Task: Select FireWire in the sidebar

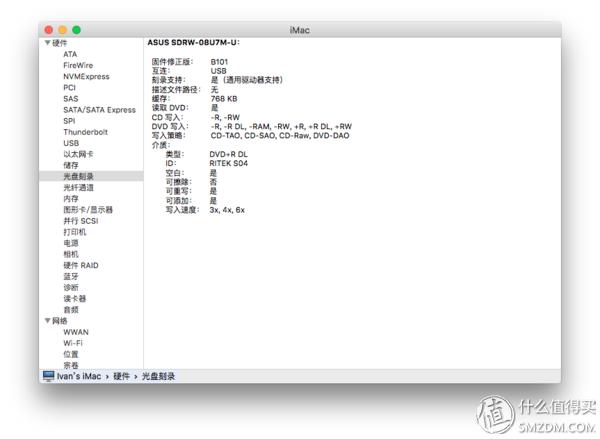Action: (78, 65)
